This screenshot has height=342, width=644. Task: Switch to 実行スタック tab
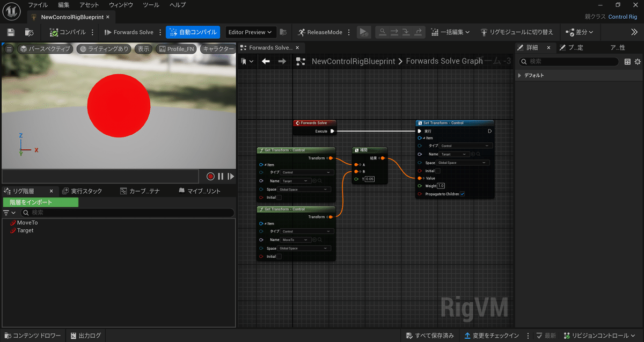[x=82, y=191]
